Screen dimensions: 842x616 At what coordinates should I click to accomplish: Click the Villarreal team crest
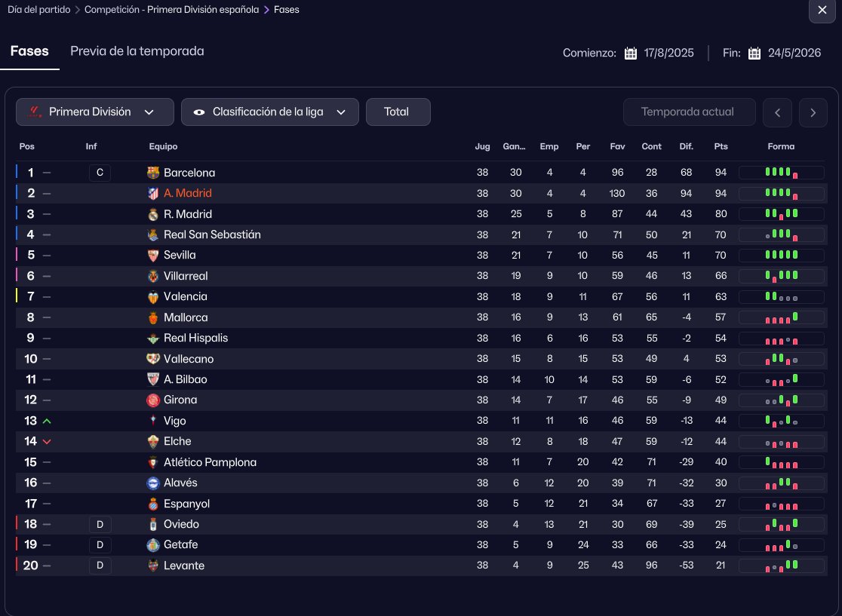click(x=154, y=276)
